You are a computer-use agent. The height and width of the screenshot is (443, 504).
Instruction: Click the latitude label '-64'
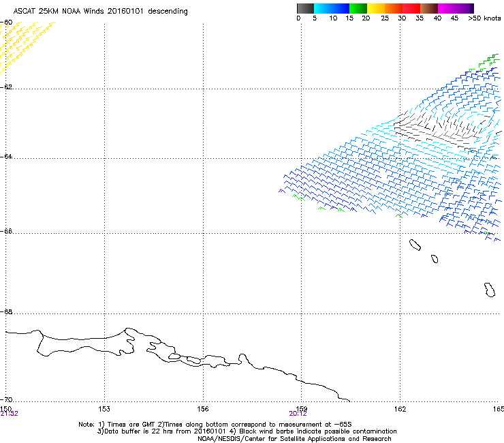pos(7,156)
